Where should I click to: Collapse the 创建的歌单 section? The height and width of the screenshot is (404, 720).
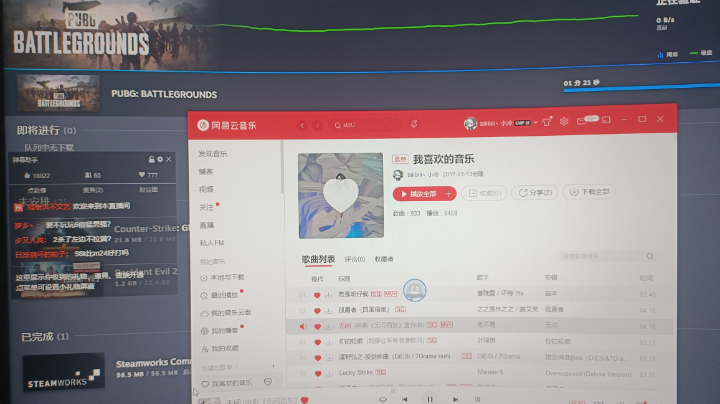pyautogui.click(x=220, y=367)
